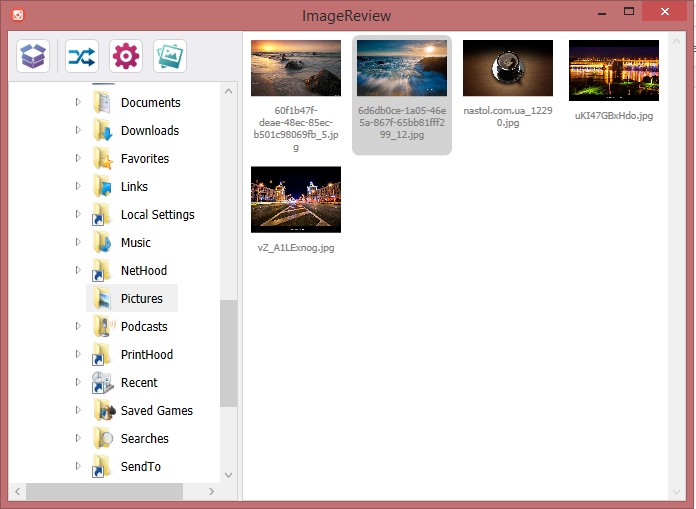Select the Podcasts folder label

pos(144,326)
